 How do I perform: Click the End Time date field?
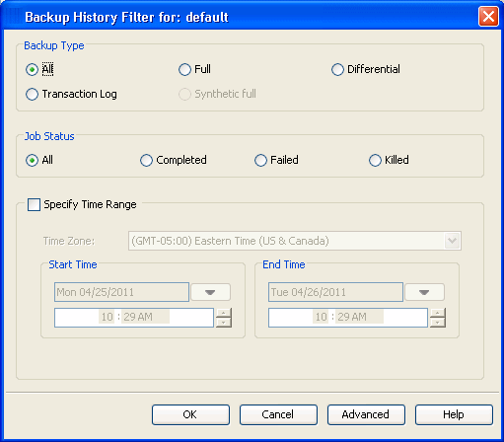coord(335,292)
